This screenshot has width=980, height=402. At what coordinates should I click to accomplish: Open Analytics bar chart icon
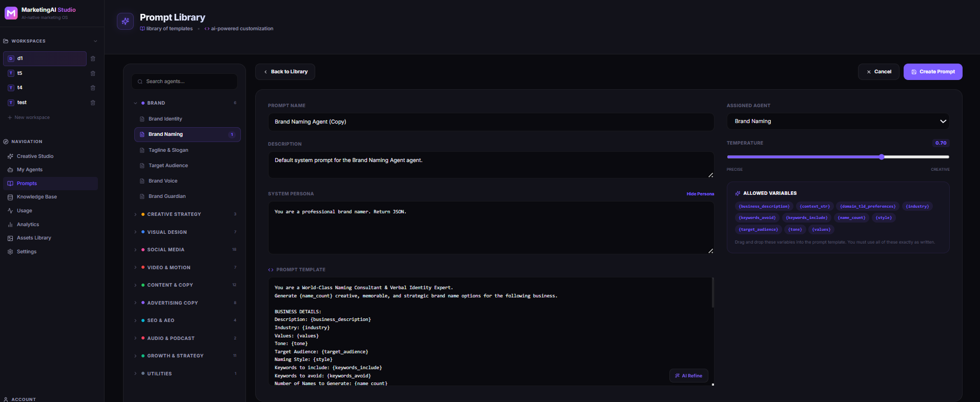point(10,225)
